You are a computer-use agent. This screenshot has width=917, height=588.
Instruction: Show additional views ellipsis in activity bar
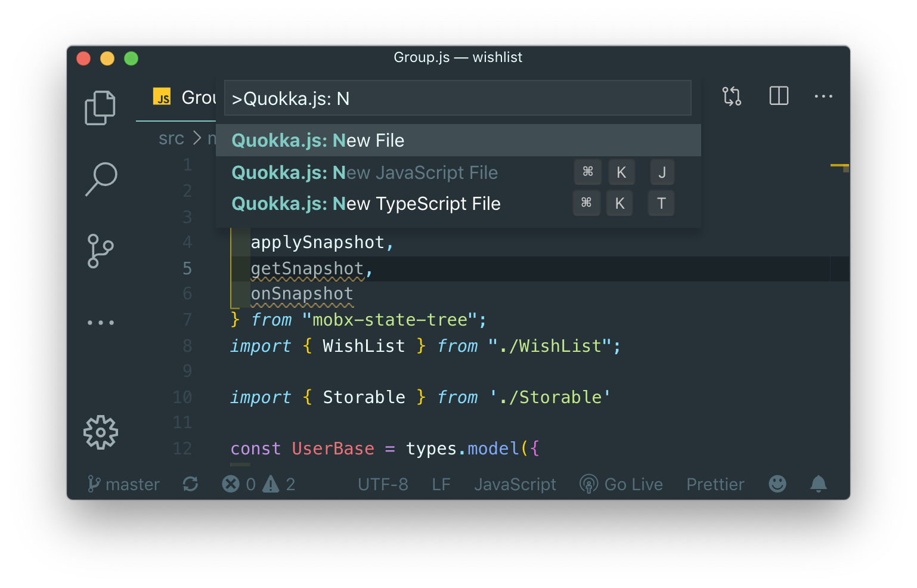click(100, 323)
